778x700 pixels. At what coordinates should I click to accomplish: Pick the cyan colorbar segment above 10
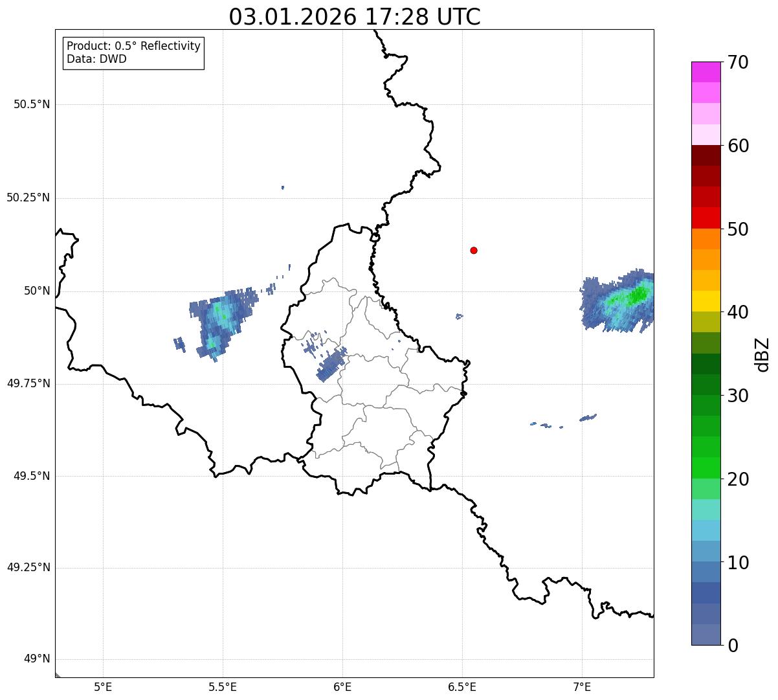706,530
